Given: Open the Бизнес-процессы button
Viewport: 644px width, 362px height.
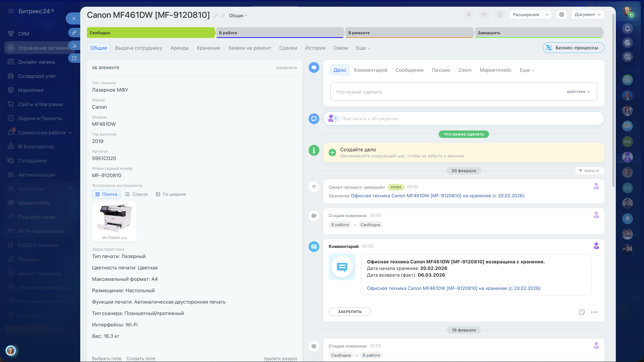Looking at the screenshot, I should pyautogui.click(x=573, y=48).
